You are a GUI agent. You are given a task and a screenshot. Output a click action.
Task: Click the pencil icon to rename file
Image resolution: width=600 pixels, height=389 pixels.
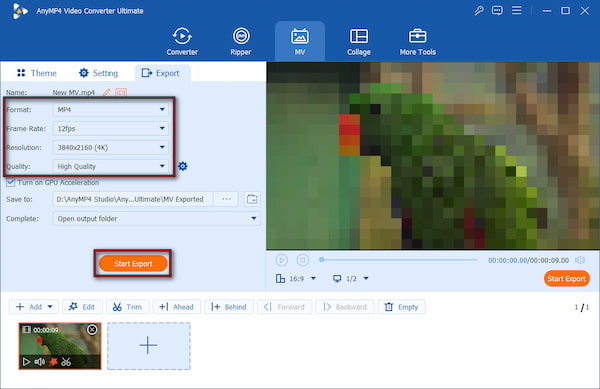coord(106,92)
